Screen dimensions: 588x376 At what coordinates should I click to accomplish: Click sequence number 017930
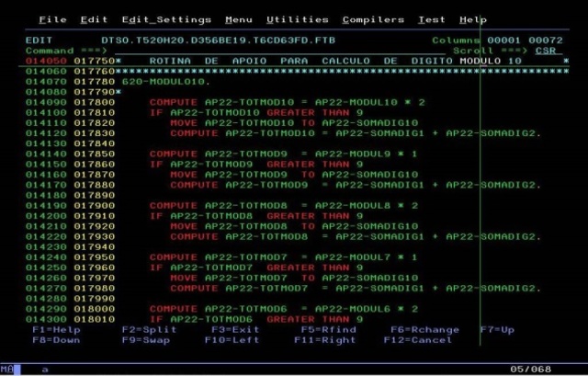[94, 236]
